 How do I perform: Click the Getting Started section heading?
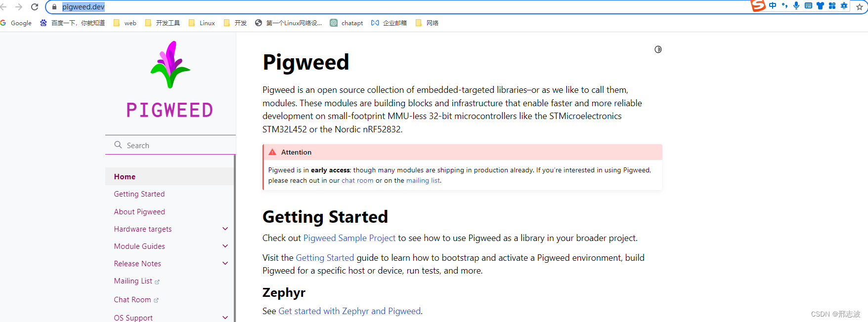325,217
